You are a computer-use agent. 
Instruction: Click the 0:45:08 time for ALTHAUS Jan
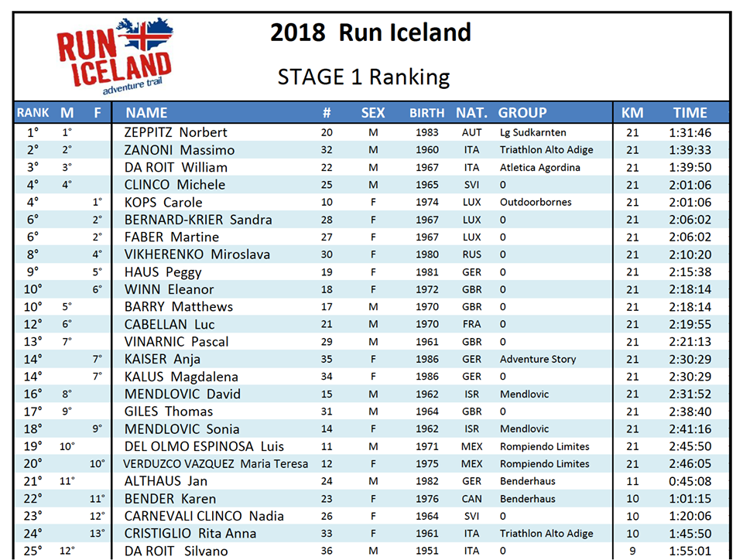690,481
